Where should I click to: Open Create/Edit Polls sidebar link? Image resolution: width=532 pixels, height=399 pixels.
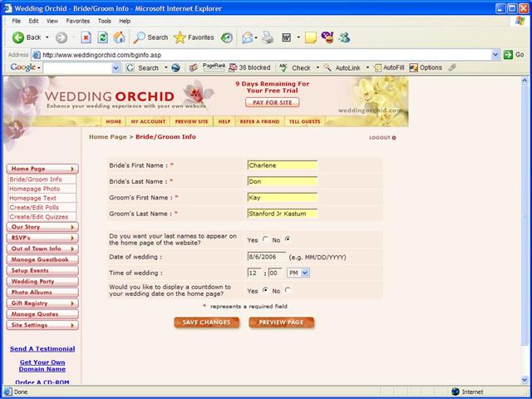point(34,207)
